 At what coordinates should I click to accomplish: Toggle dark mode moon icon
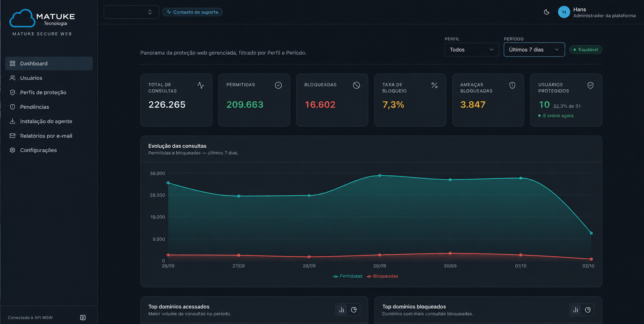[546, 12]
